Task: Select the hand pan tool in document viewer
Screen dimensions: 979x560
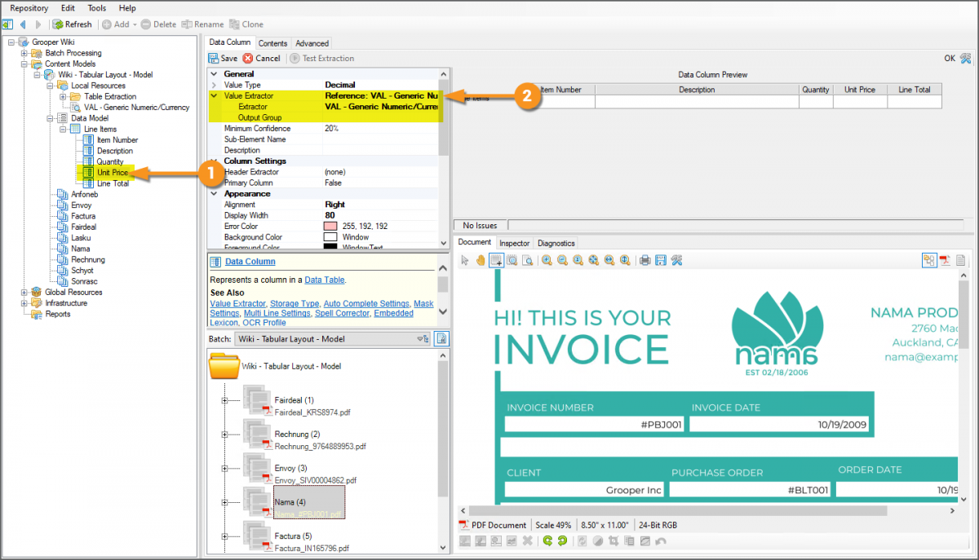Action: point(481,260)
